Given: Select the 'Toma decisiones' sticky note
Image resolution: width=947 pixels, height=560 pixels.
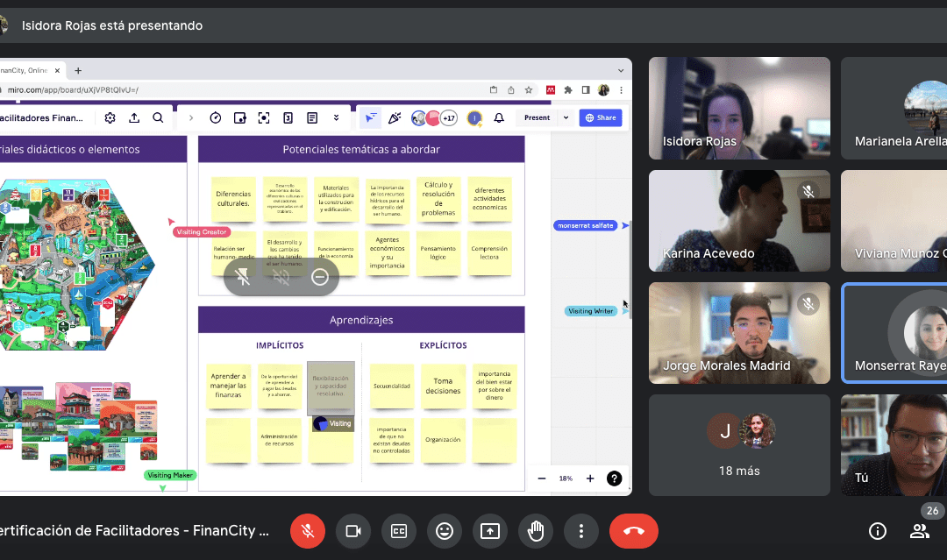Looking at the screenshot, I should (x=443, y=386).
